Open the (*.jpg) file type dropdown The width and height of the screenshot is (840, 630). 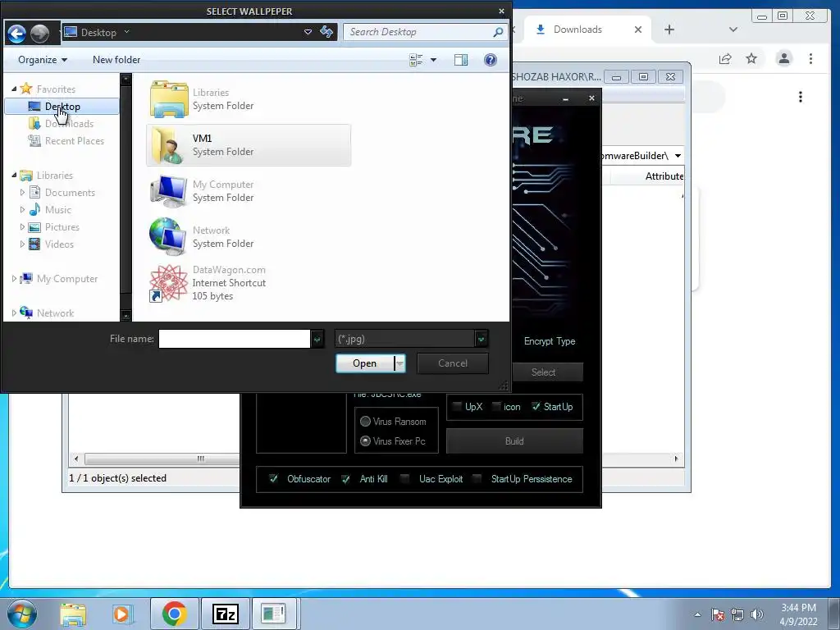click(481, 339)
